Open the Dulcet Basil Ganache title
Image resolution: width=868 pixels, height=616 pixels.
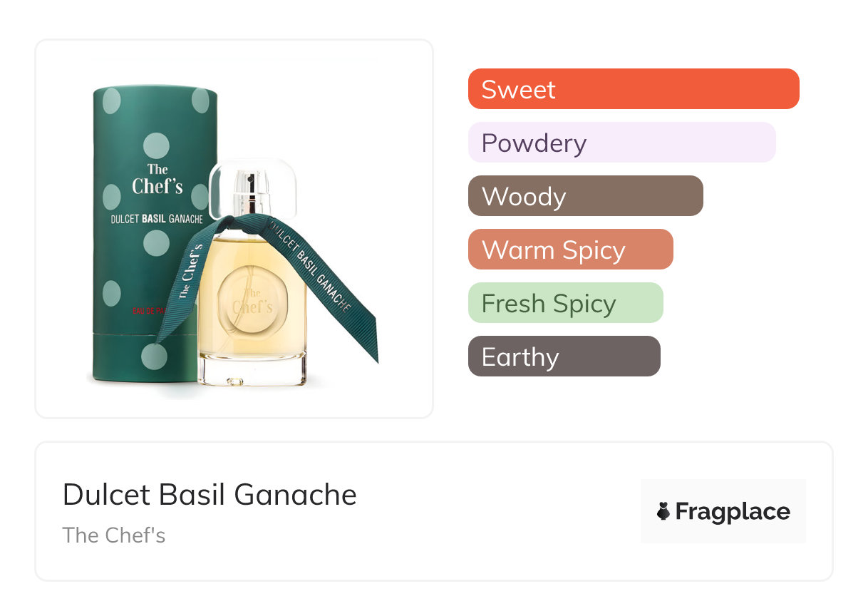pyautogui.click(x=210, y=494)
